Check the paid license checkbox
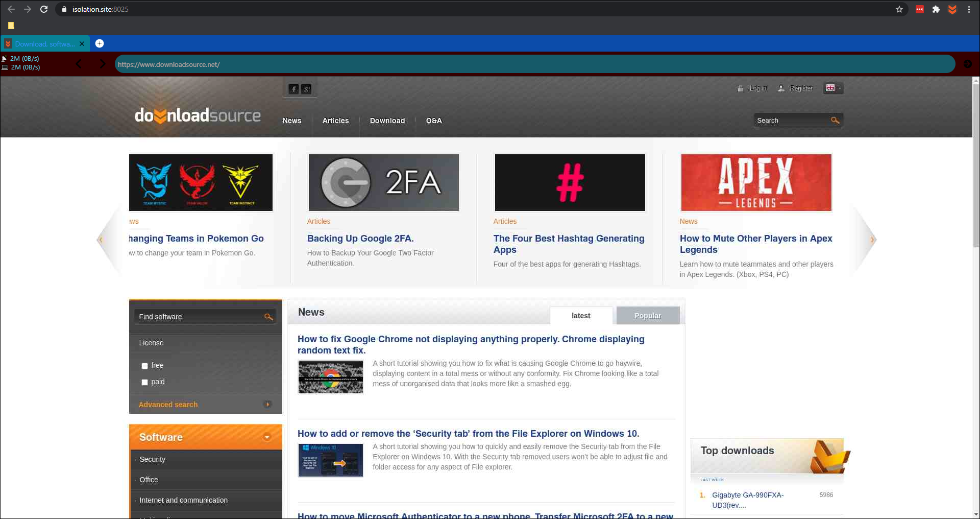980x519 pixels. (144, 382)
